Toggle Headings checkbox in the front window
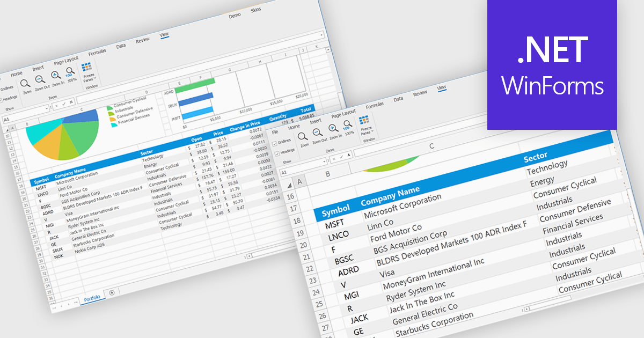The width and height of the screenshot is (644, 338). (277, 153)
